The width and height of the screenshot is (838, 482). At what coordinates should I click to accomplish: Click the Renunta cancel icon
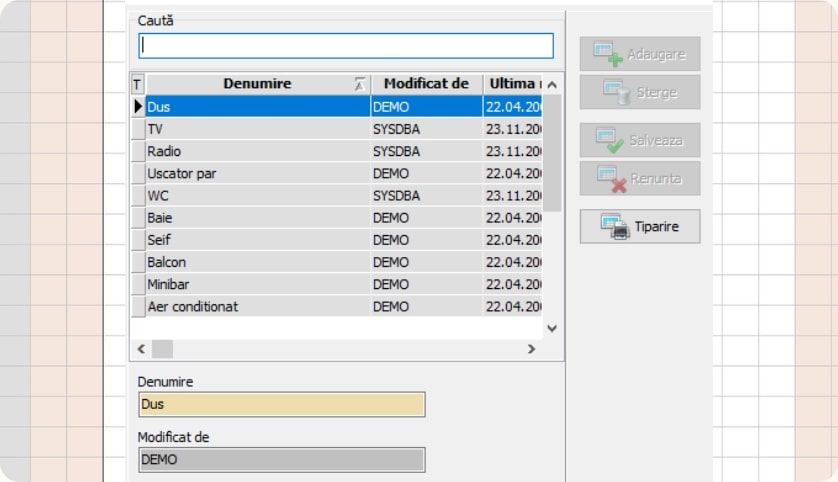610,179
